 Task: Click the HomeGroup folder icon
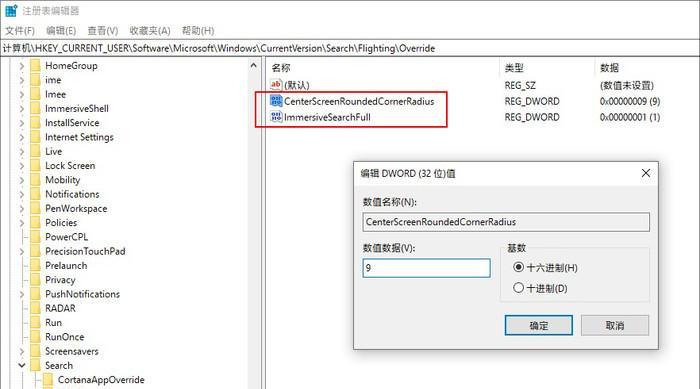pos(36,66)
